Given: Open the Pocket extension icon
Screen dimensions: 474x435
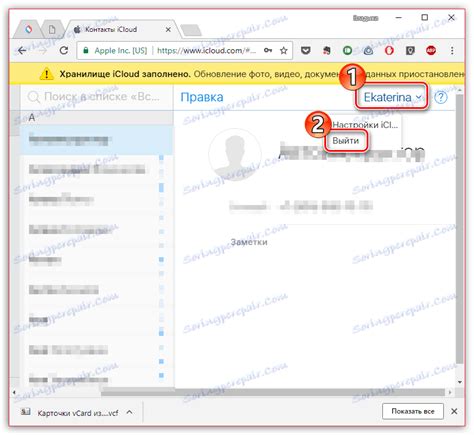Looking at the screenshot, I should click(x=306, y=51).
